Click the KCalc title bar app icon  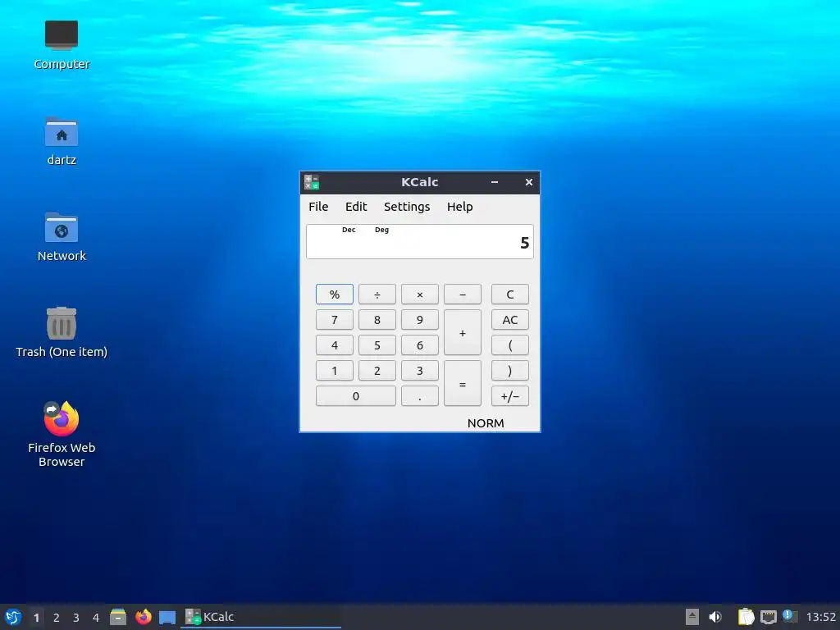312,182
